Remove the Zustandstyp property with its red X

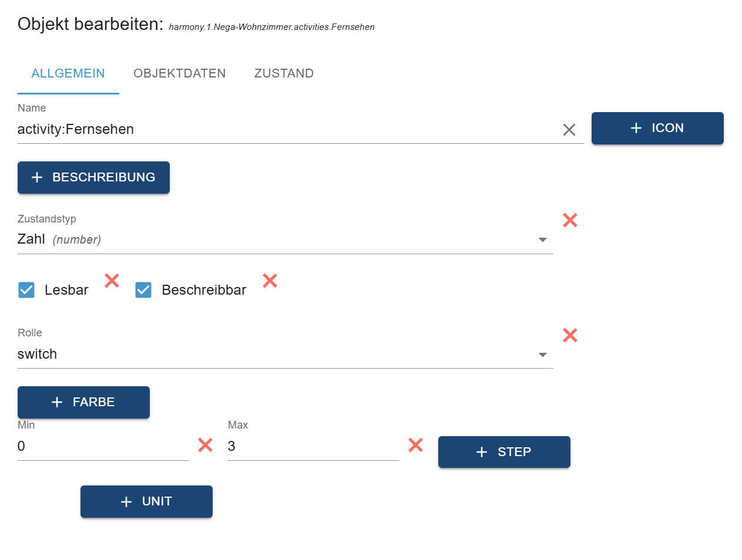(570, 220)
